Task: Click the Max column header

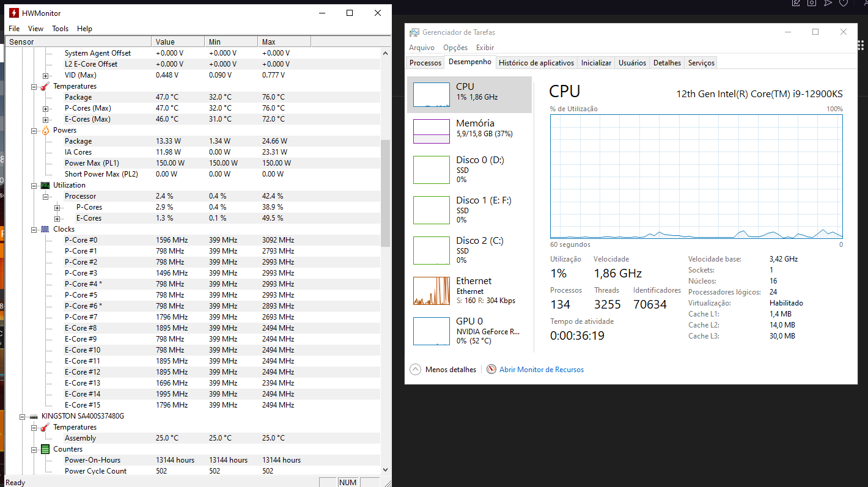Action: (284, 42)
